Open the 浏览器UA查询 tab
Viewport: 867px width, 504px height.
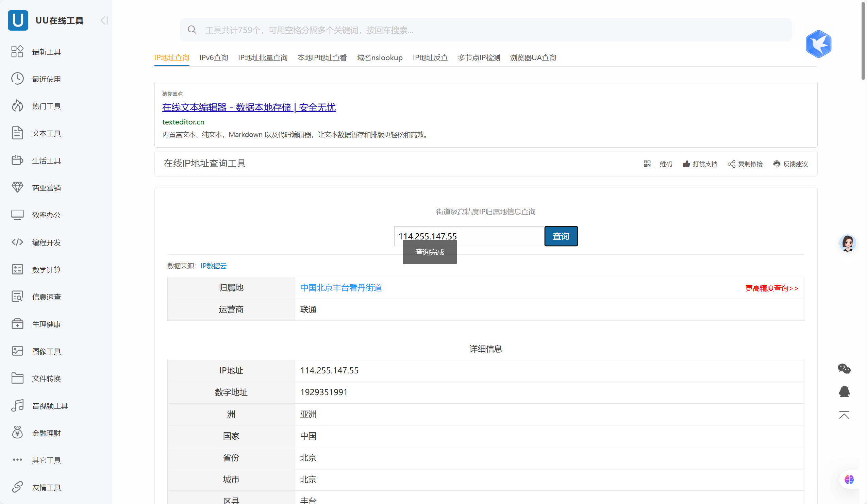point(533,58)
